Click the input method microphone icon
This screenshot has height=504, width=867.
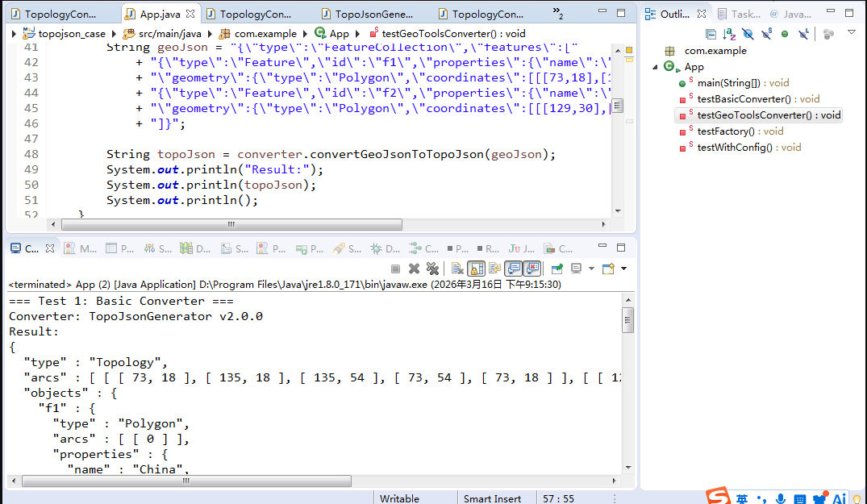(780, 498)
